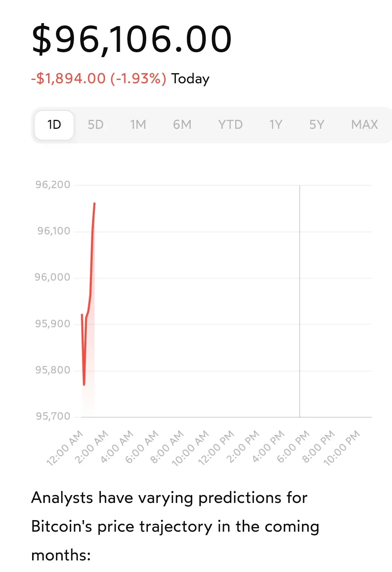Switch to the 1M time range
Image resolution: width=392 pixels, height=572 pixels.
(x=138, y=125)
